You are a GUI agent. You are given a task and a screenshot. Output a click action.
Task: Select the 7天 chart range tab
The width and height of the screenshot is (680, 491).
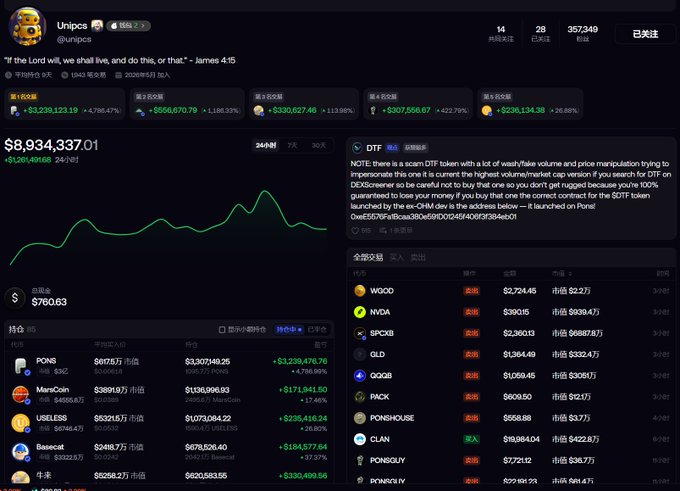click(x=293, y=145)
